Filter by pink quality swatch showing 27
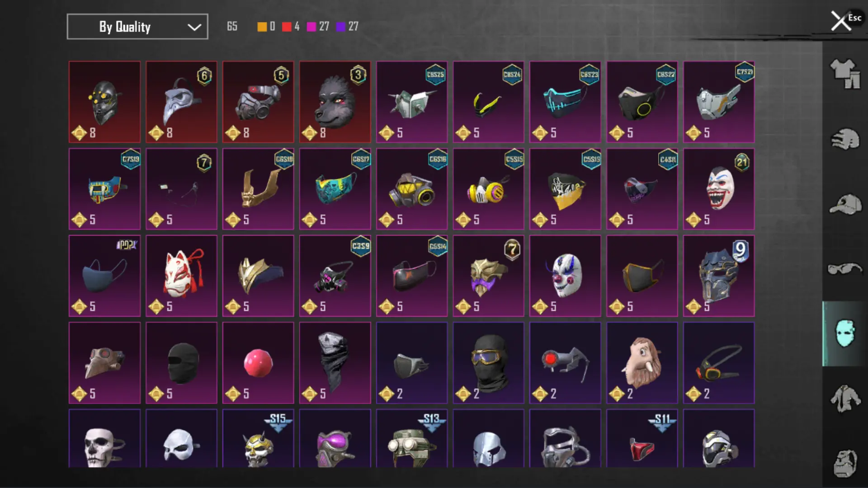This screenshot has height=488, width=868. coord(311,27)
